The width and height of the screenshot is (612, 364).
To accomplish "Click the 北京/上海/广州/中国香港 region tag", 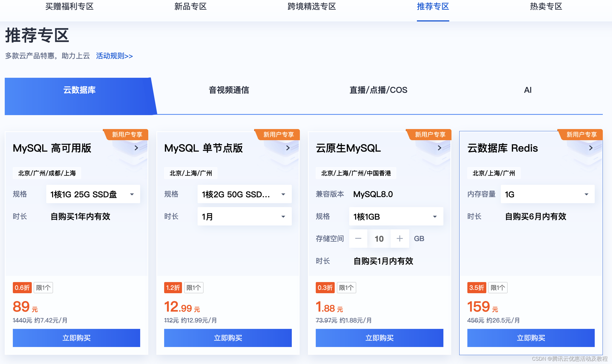I will click(x=356, y=173).
